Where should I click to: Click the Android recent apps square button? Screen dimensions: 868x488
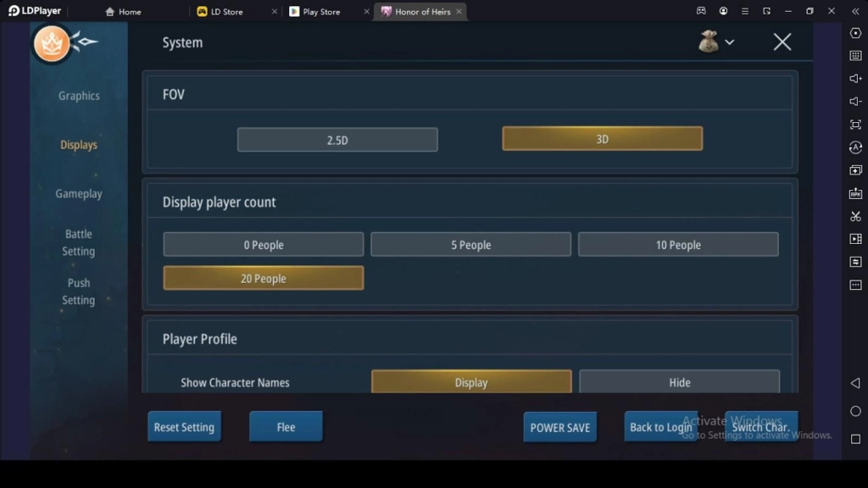point(855,439)
